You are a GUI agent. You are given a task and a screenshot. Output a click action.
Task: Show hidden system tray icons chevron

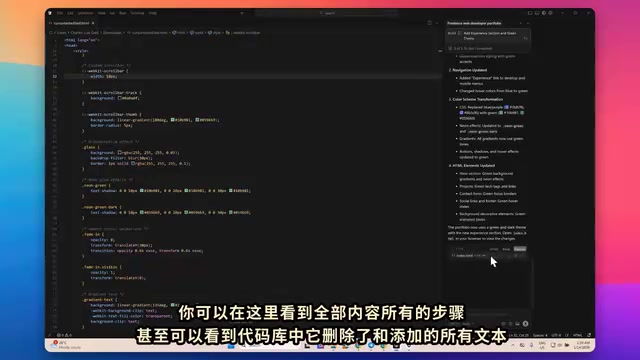(x=513, y=345)
